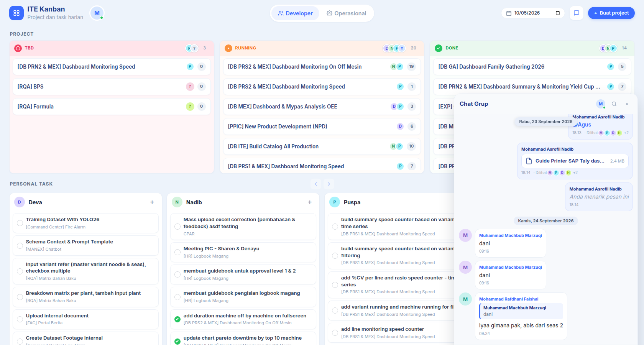Click the TBD column status icon
The image size is (644, 345).
(x=18, y=48)
